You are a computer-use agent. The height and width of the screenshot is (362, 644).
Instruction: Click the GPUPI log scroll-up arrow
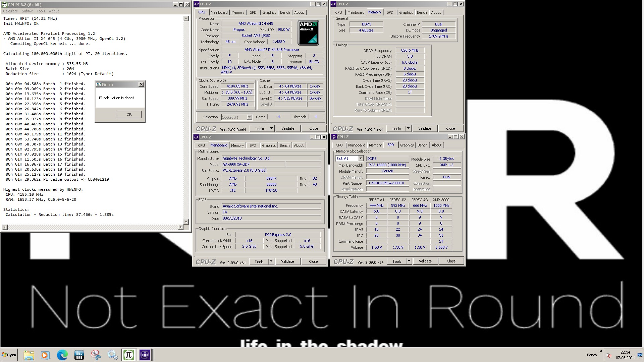[x=186, y=18]
